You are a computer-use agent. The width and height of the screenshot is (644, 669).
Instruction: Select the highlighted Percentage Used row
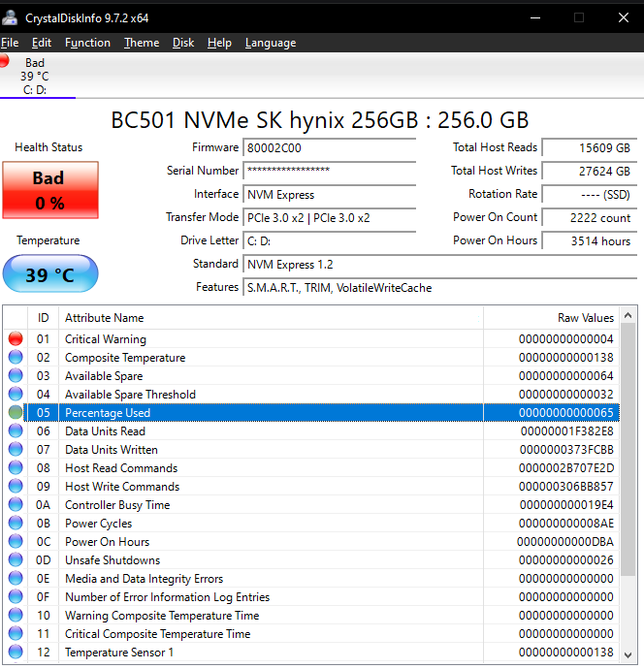tap(311, 413)
